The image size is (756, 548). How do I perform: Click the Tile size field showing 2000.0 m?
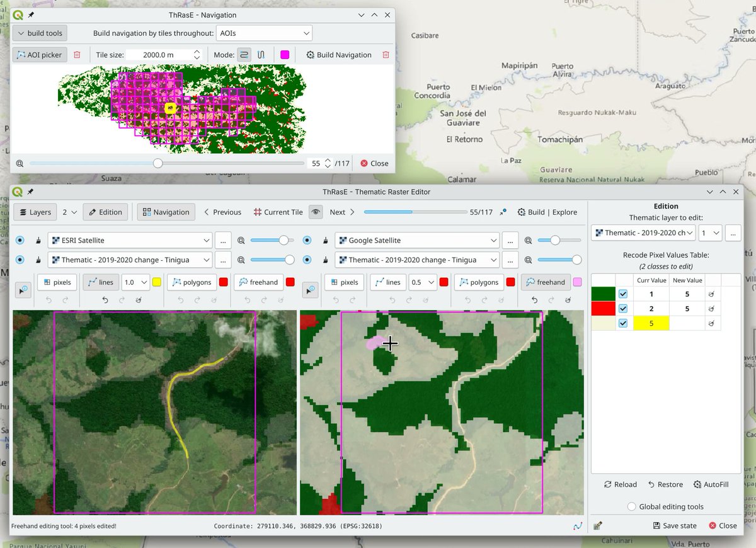164,55
